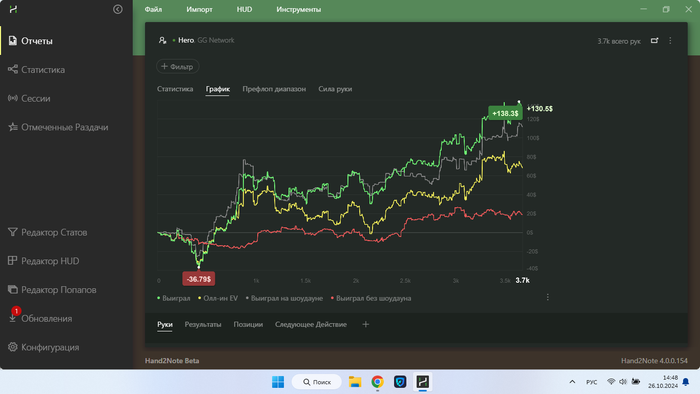This screenshot has width=700, height=394.
Task: Open the Позиции bottom tab
Action: tap(248, 324)
